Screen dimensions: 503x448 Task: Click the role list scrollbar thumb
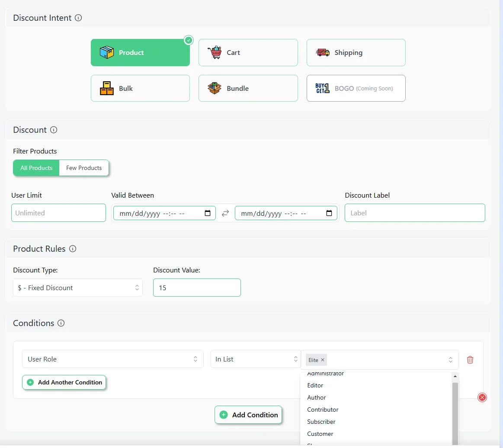(455, 414)
